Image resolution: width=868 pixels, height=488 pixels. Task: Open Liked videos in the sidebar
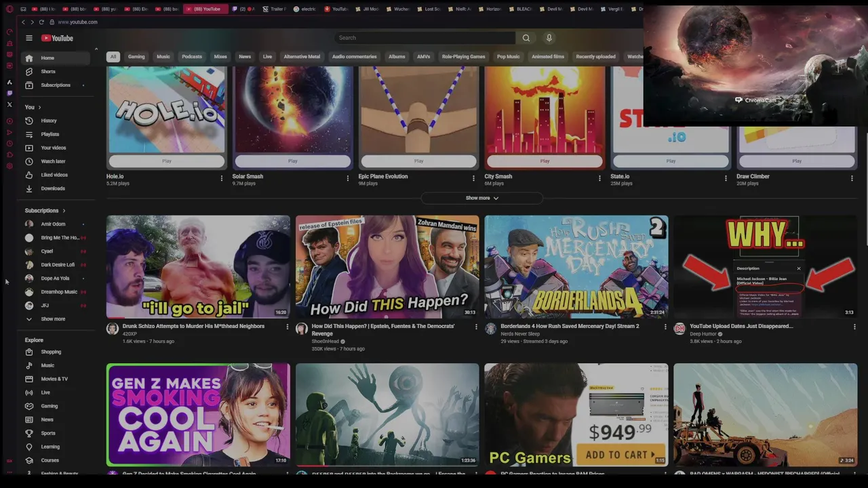tap(56, 175)
